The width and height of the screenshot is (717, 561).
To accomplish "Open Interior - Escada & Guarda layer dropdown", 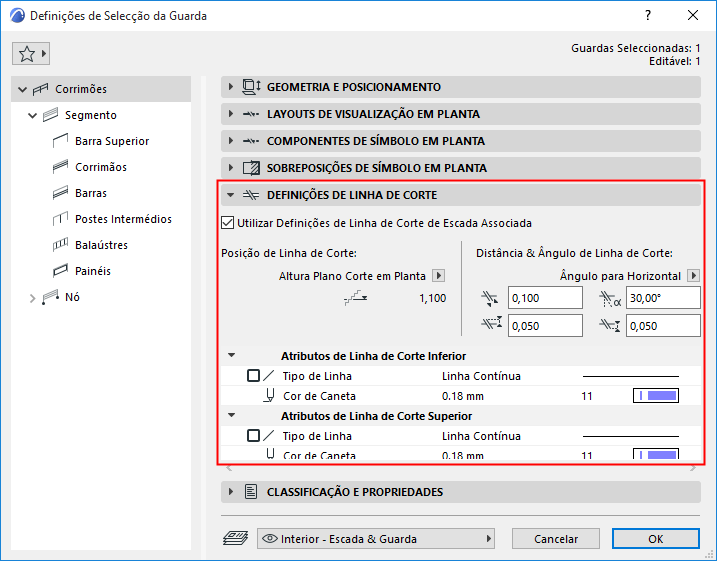I will pyautogui.click(x=376, y=539).
